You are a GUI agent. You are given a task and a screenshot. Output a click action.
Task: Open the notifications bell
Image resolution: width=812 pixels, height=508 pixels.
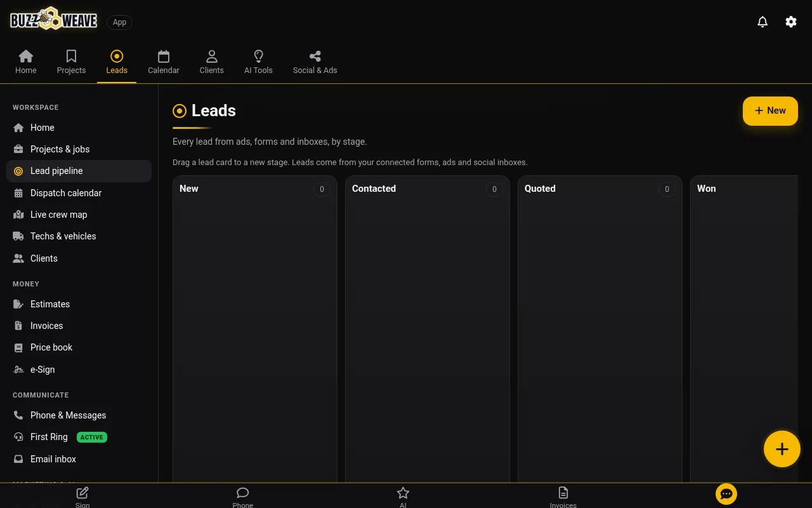click(763, 22)
